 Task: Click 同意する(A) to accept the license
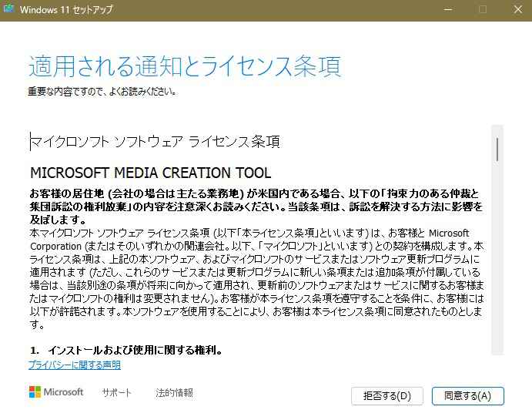(467, 396)
